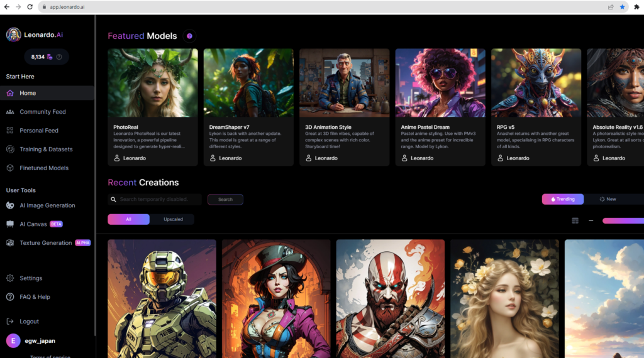Filter creations by Upscaled
644x358 pixels.
173,219
